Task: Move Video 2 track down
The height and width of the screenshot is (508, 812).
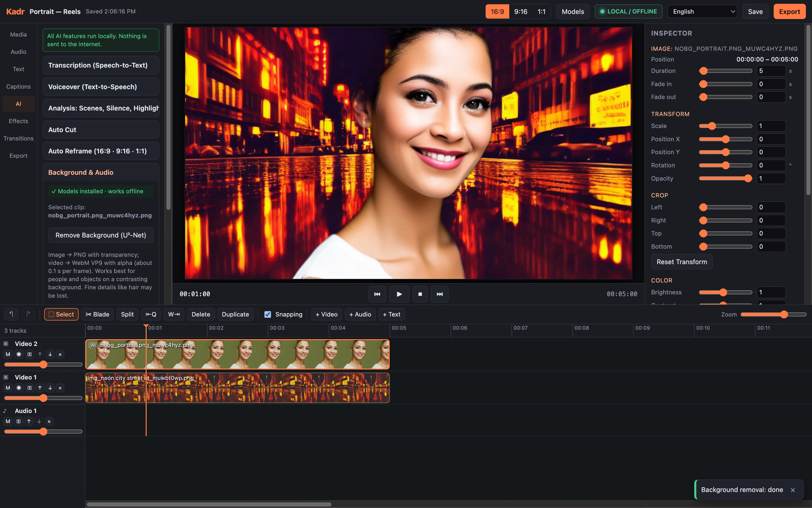Action: pyautogui.click(x=50, y=354)
